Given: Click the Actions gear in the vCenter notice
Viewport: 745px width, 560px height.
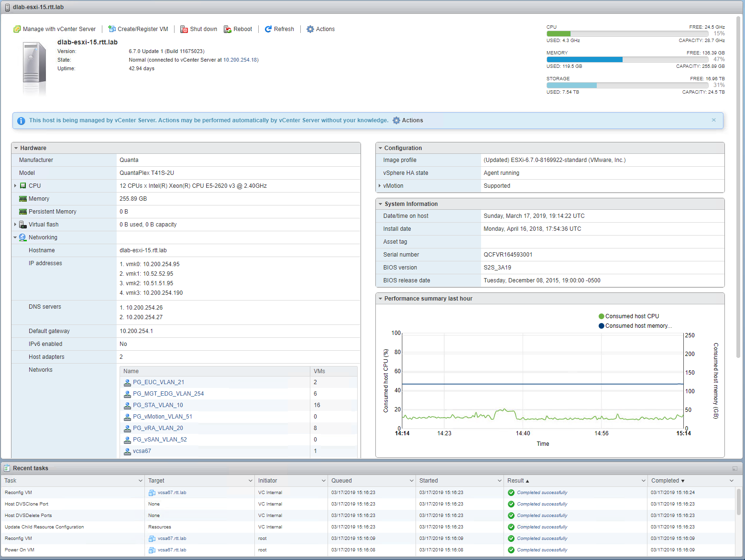Looking at the screenshot, I should point(396,120).
